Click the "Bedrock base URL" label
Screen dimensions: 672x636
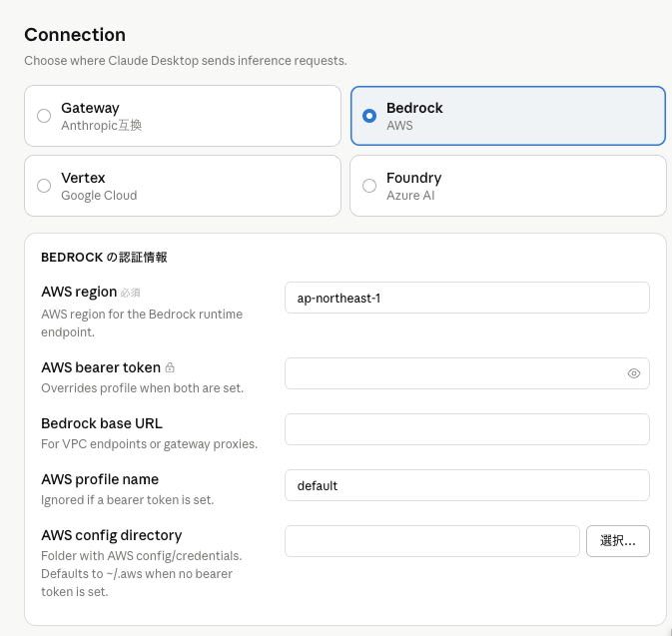click(102, 423)
